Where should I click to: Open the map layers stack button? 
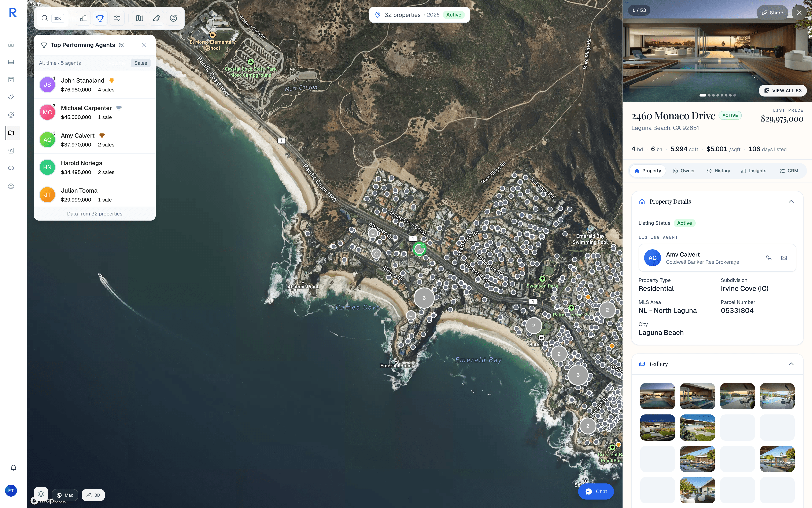coord(41,494)
